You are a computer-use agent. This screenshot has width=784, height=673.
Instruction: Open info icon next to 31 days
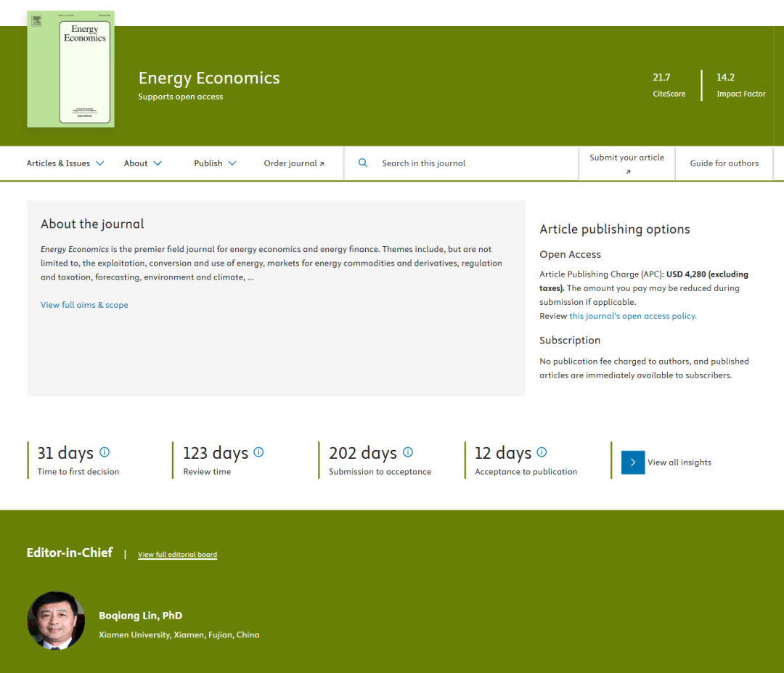[105, 452]
